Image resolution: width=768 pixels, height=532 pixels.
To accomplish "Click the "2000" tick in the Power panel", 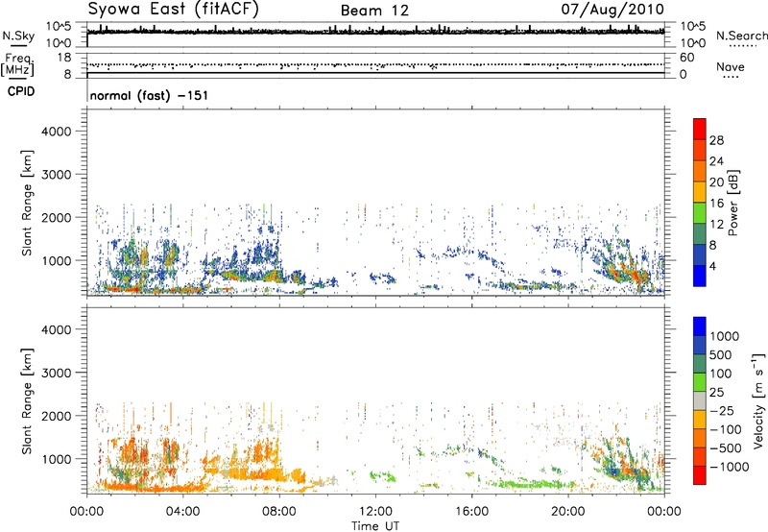I will pyautogui.click(x=56, y=217).
